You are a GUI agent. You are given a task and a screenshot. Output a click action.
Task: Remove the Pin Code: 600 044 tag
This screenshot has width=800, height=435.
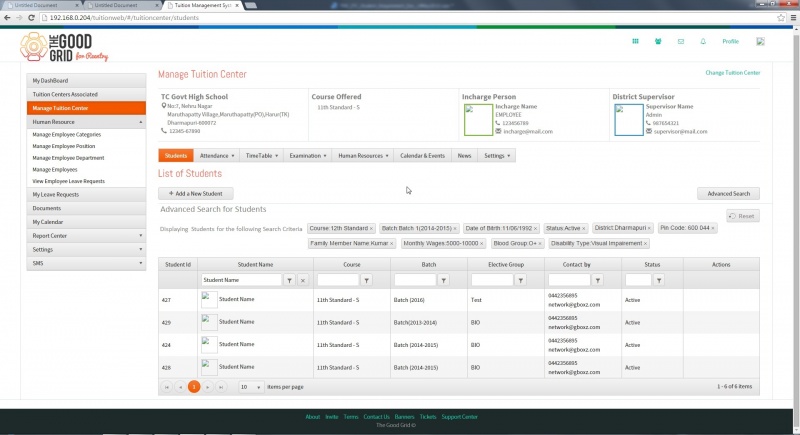(x=713, y=228)
